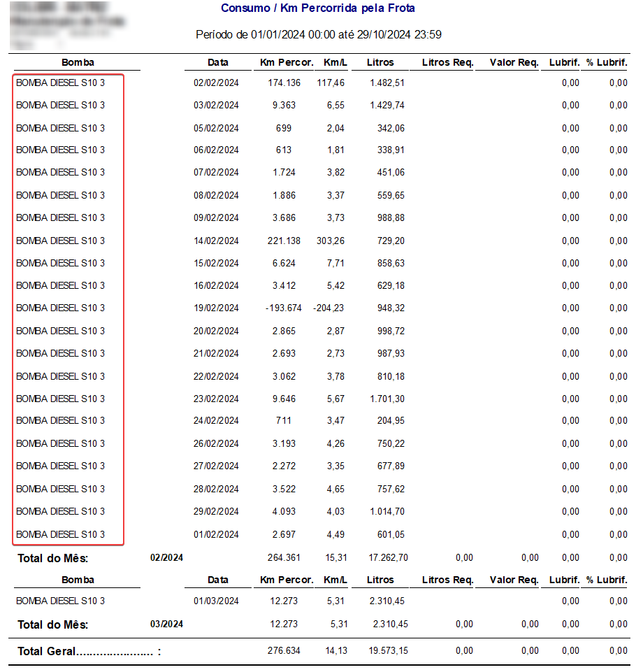Select Km Percor. value 174.136
Screen dimensions: 643x672
[284, 83]
